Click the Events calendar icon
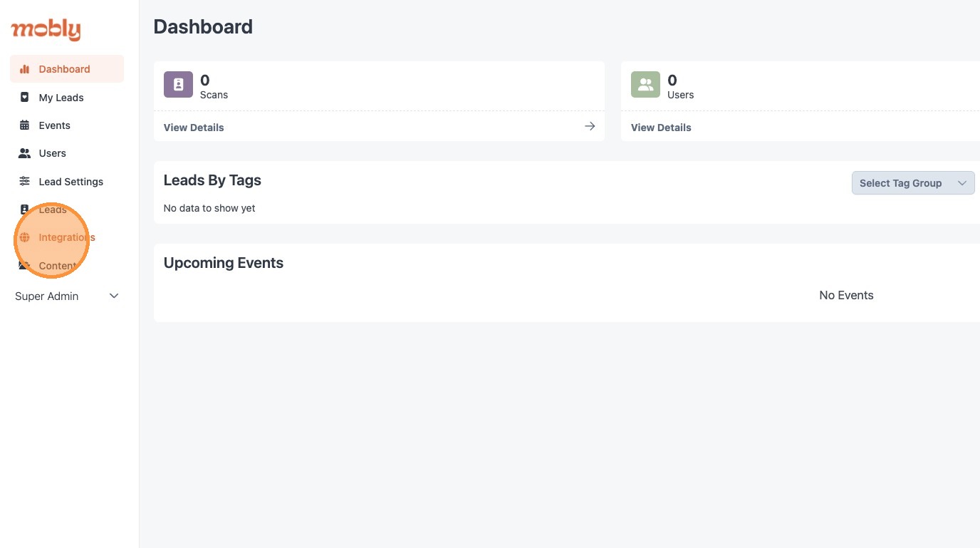 25,125
